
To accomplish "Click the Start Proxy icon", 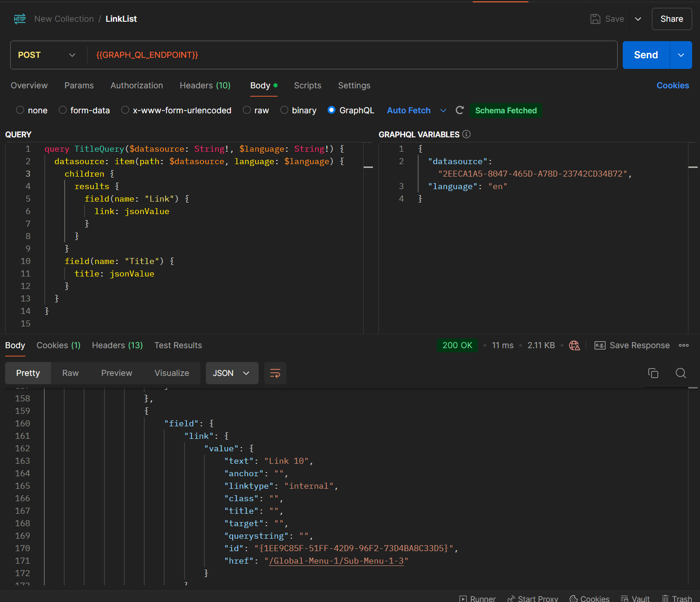I will 511,599.
